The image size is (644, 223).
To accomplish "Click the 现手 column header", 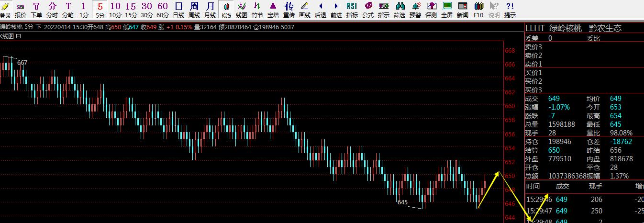I will (595, 186).
